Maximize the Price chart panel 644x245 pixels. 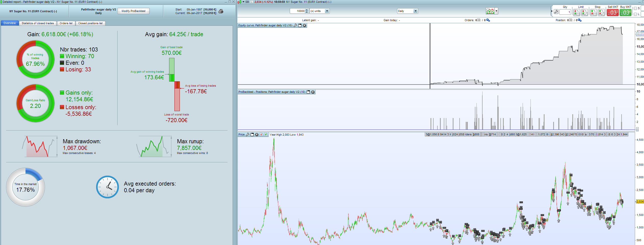[252, 135]
